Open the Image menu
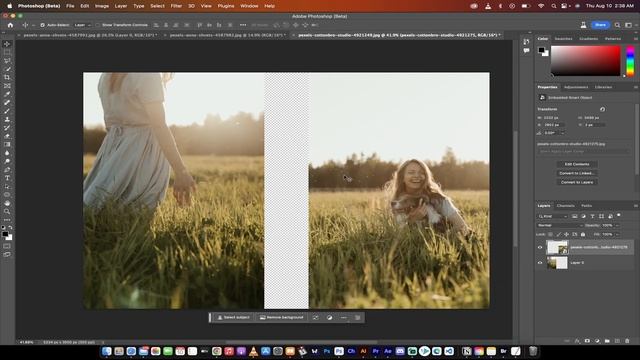Screen dimensions: 640x360 (x=102, y=6)
